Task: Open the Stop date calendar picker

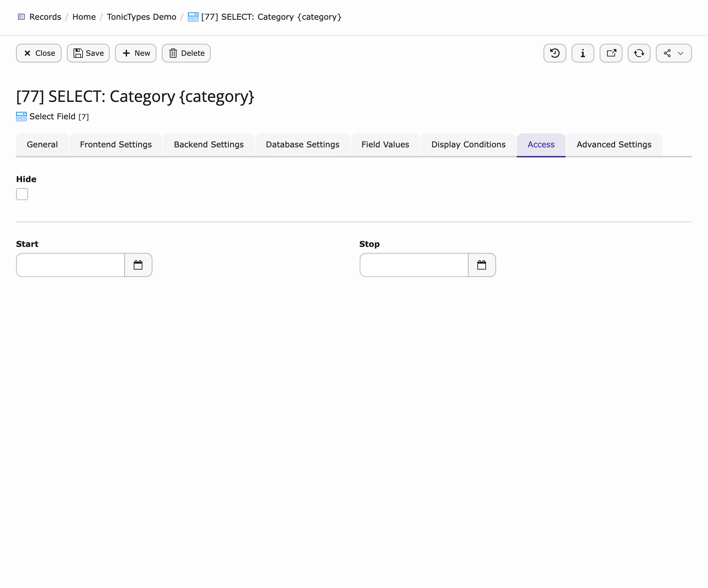Action: pyautogui.click(x=482, y=265)
